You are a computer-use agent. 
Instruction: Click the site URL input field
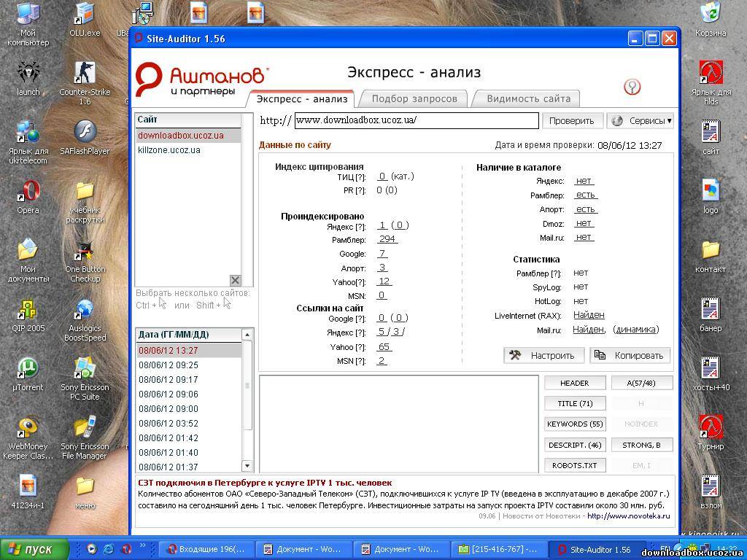417,120
